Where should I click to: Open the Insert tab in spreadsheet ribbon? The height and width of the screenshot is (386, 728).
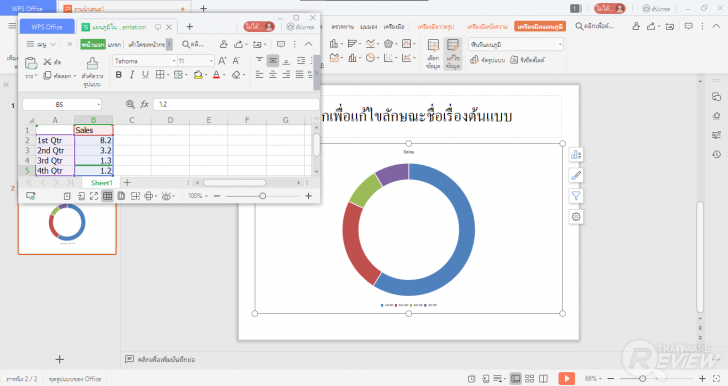tap(114, 44)
